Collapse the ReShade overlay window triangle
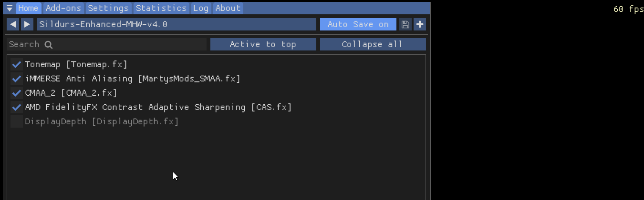Image resolution: width=644 pixels, height=200 pixels. (10, 8)
